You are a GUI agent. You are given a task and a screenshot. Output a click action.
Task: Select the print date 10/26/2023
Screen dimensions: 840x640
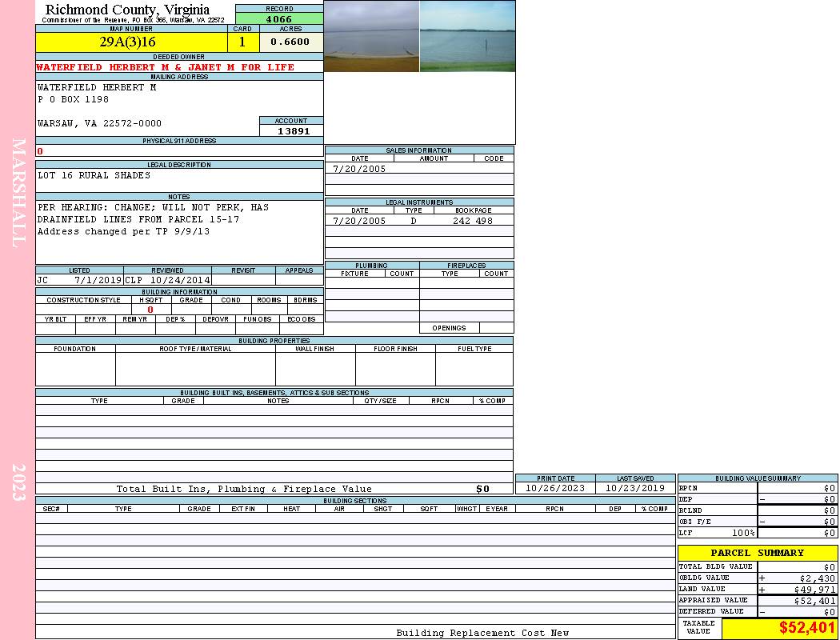click(x=555, y=488)
